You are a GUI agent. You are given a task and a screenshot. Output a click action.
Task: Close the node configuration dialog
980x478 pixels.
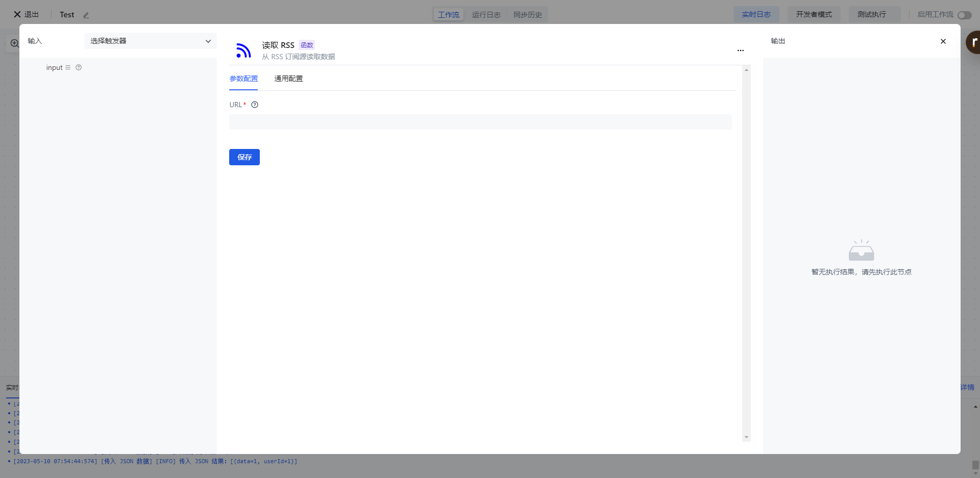[x=943, y=41]
